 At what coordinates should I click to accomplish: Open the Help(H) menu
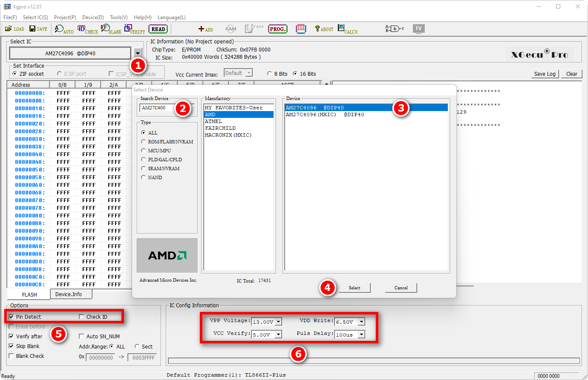point(142,17)
